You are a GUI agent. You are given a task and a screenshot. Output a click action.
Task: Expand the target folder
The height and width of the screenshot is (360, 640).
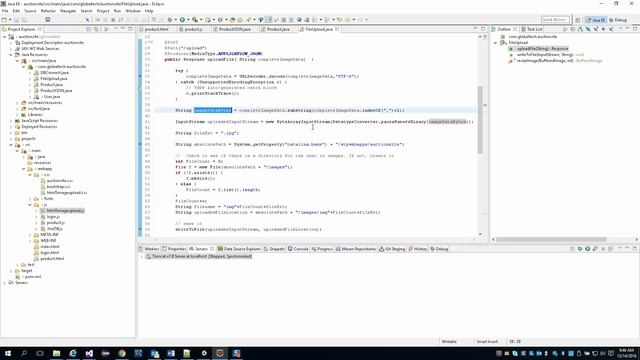[11, 271]
